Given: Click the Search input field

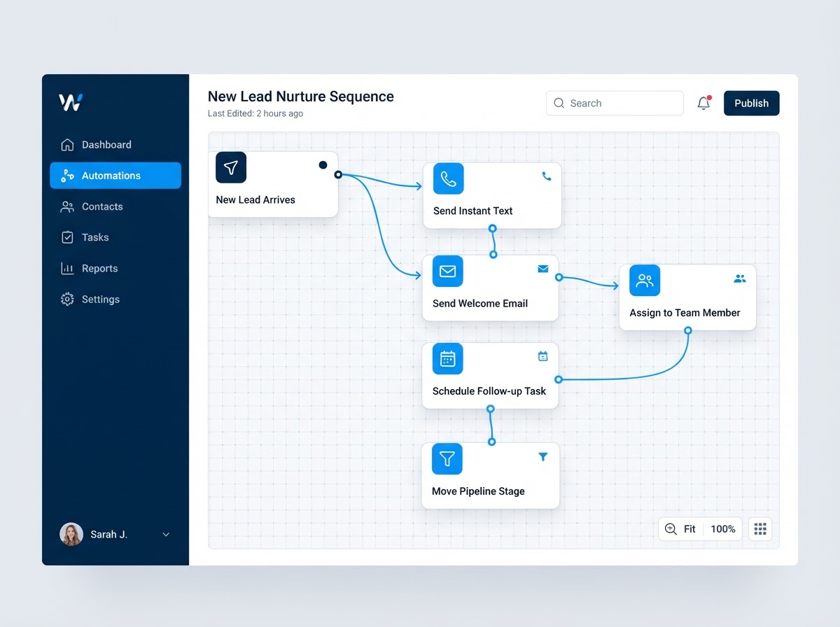Looking at the screenshot, I should tap(615, 103).
